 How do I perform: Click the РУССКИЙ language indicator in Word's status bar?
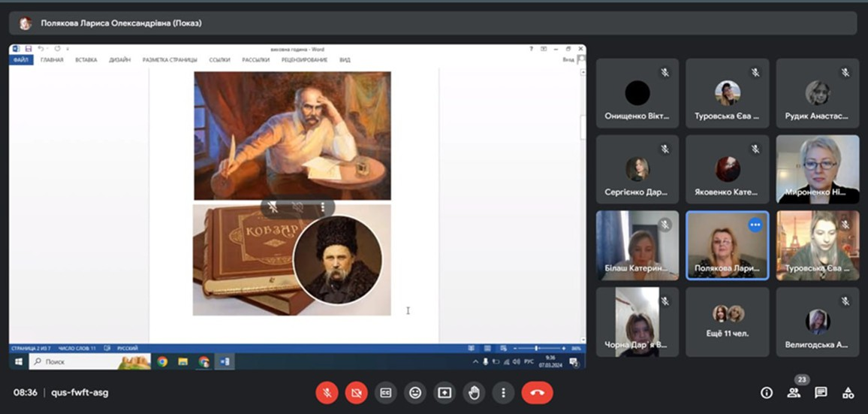point(128,349)
